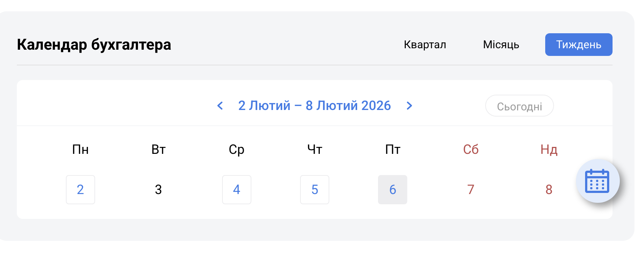Viewport: 644px width, 258px height.
Task: Select day 5 under Чт
Action: coord(314,190)
